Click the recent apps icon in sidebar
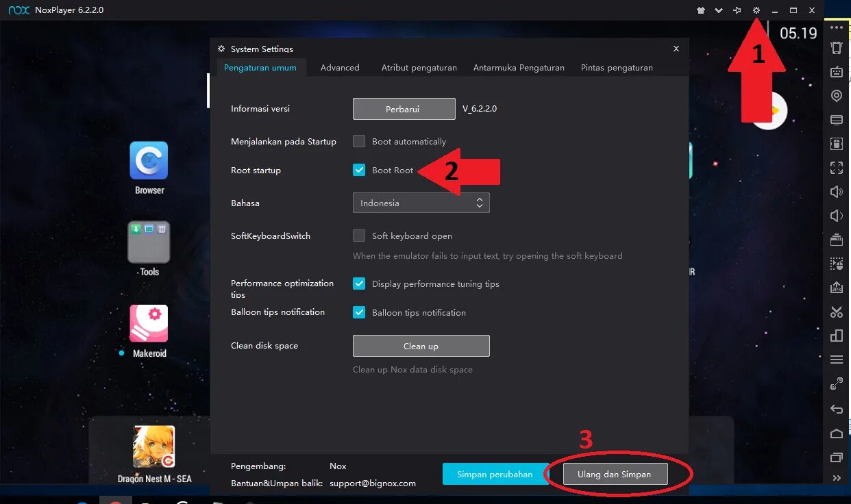The width and height of the screenshot is (851, 504). click(837, 457)
